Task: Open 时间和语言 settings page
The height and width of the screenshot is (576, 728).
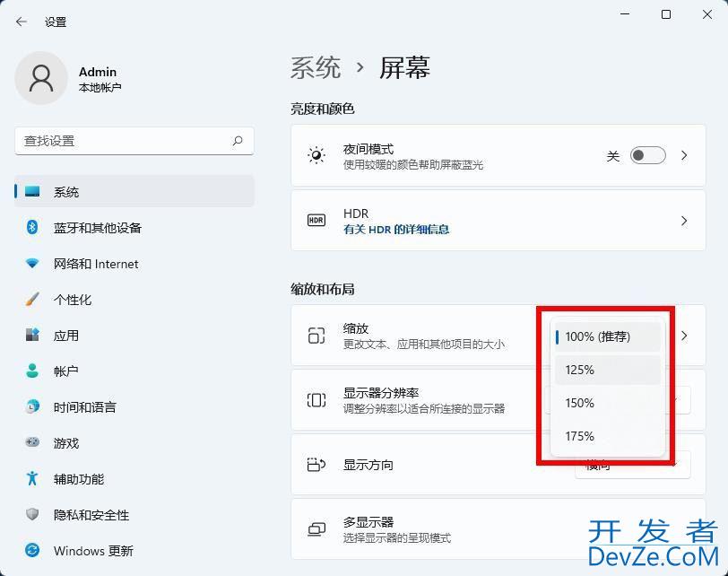Action: [x=134, y=406]
